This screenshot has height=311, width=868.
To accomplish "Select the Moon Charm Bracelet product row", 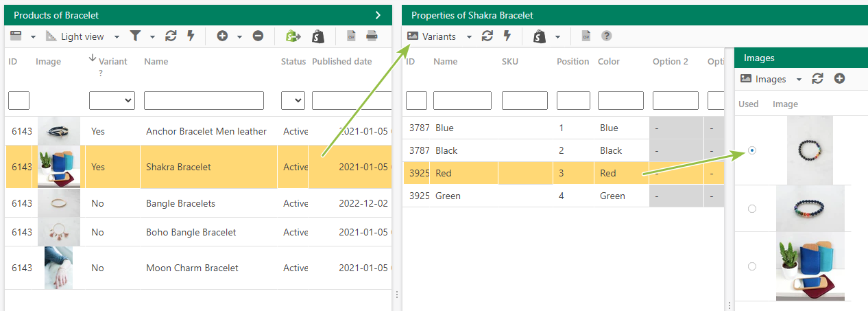I will [198, 268].
